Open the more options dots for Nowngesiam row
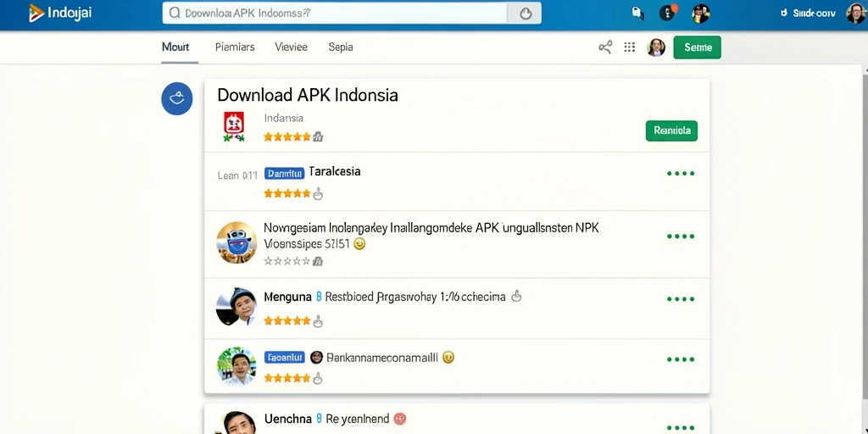Viewport: 868px width, 434px height. point(681,236)
